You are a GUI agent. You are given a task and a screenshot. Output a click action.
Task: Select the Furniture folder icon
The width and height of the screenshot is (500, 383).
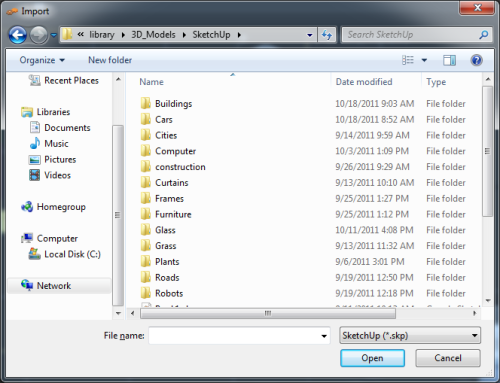coord(146,214)
